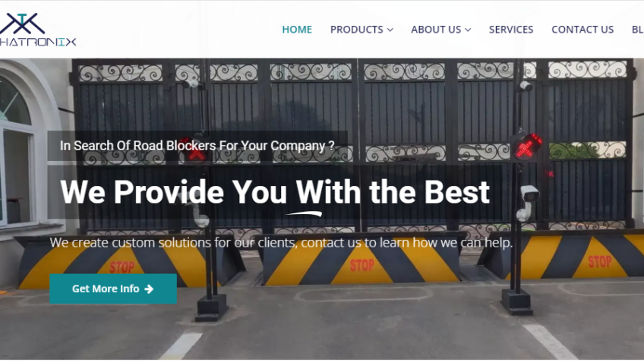Go to the SERVICES page
Viewport: 644px width, 362px height.
tap(511, 30)
